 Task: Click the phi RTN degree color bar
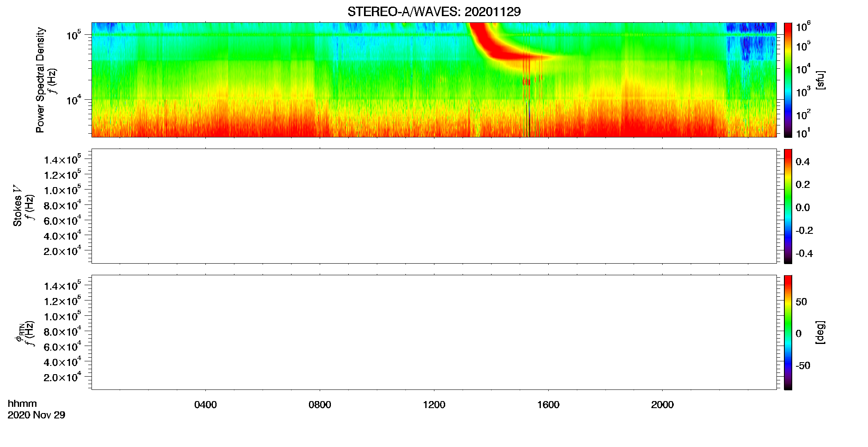click(788, 332)
